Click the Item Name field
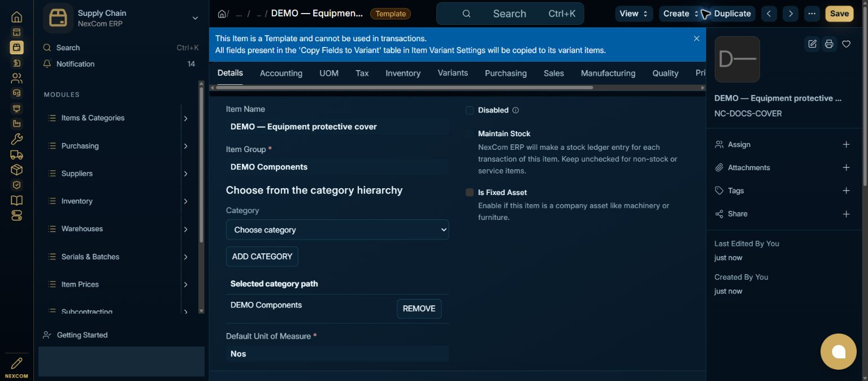The height and width of the screenshot is (381, 868). (x=337, y=127)
